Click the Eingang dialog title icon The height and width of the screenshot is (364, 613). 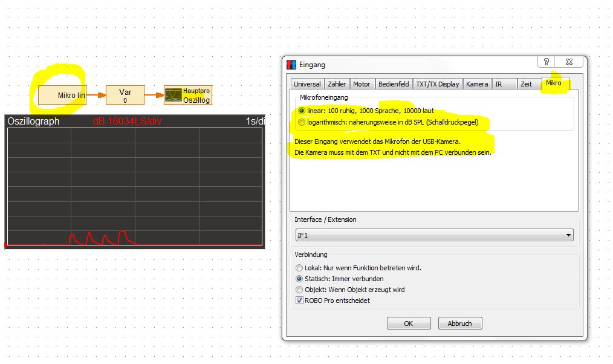[x=291, y=65]
